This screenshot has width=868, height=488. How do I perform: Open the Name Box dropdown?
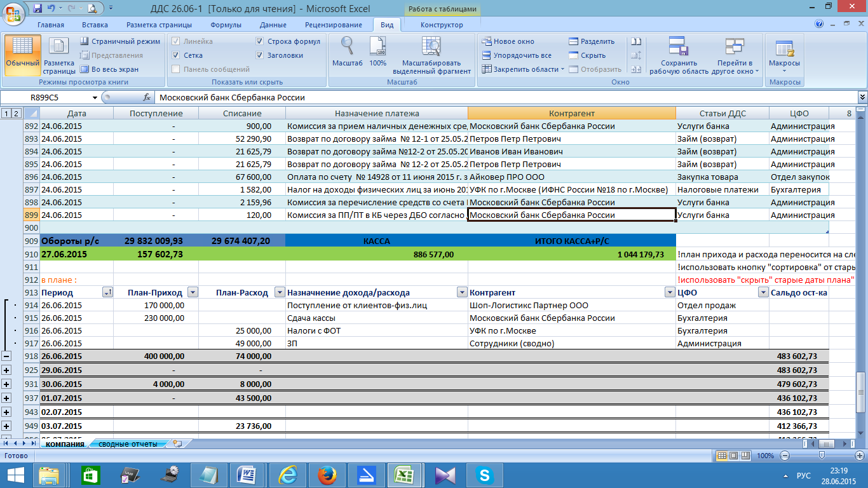(x=95, y=98)
